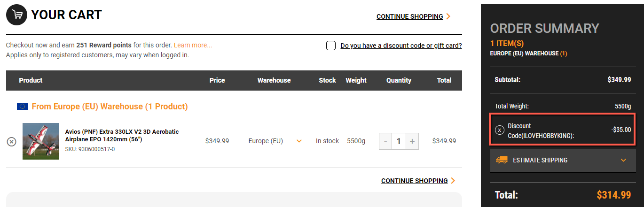
Task: Click the Estimate Shipping label
Action: pyautogui.click(x=540, y=160)
